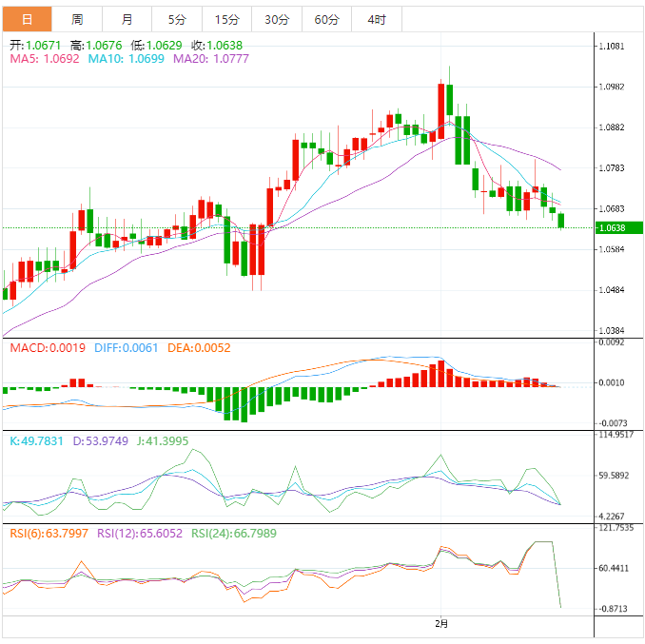Choose the 15分 timeframe tab
Screen dimensions: 645x644
227,19
